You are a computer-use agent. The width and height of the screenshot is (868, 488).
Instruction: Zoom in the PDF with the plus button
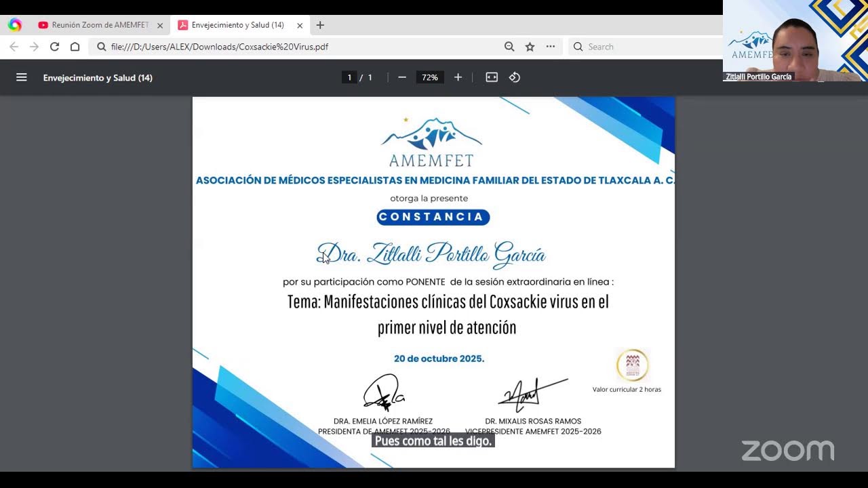coord(458,77)
